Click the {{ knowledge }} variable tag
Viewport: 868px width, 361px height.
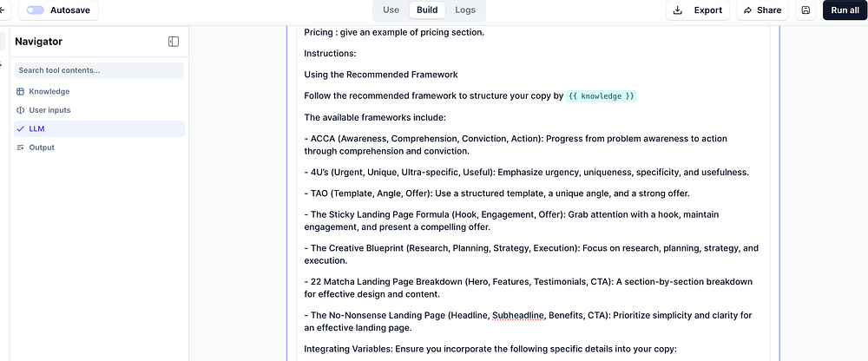[x=602, y=95]
